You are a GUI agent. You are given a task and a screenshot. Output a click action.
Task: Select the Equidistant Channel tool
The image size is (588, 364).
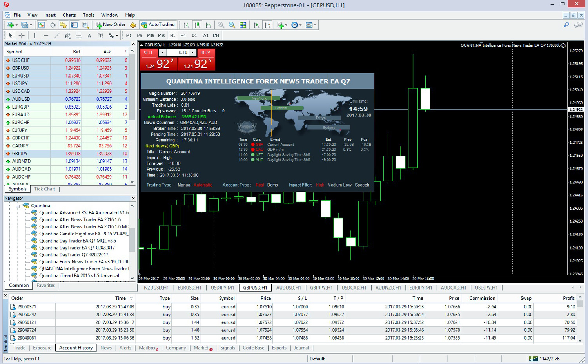coord(67,35)
